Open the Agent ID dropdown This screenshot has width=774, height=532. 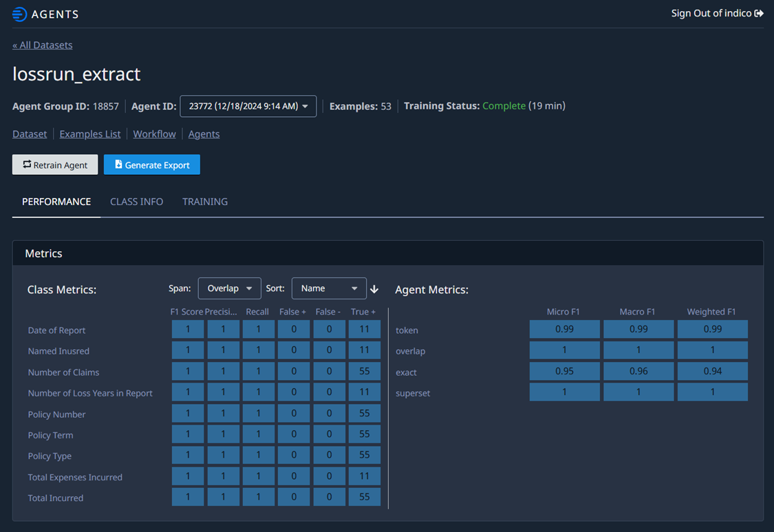point(248,106)
